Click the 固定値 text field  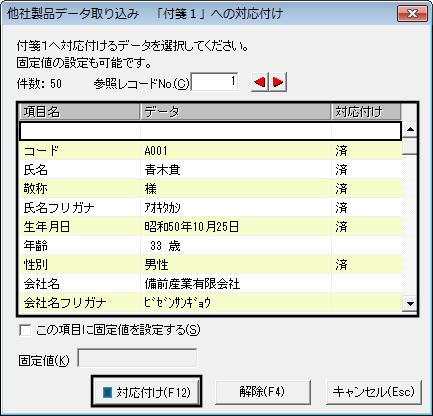pyautogui.click(x=137, y=358)
